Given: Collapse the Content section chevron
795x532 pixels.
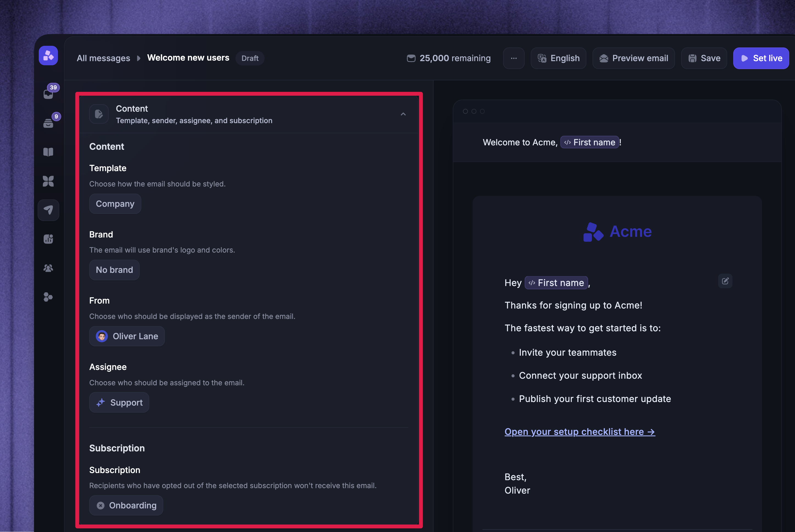Looking at the screenshot, I should click(403, 114).
